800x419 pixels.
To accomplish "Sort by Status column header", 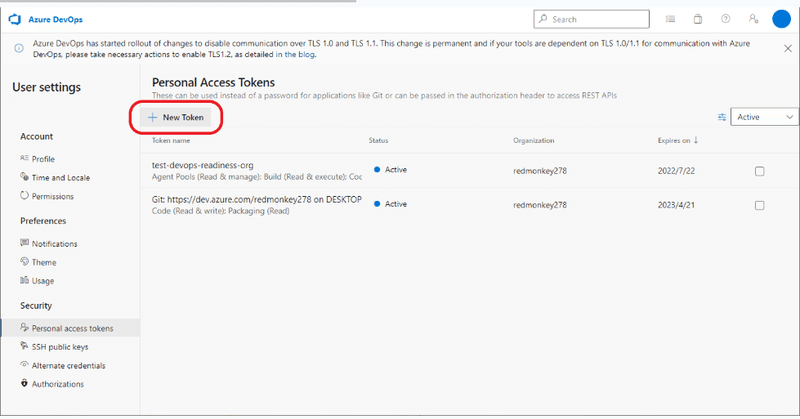I will (378, 140).
